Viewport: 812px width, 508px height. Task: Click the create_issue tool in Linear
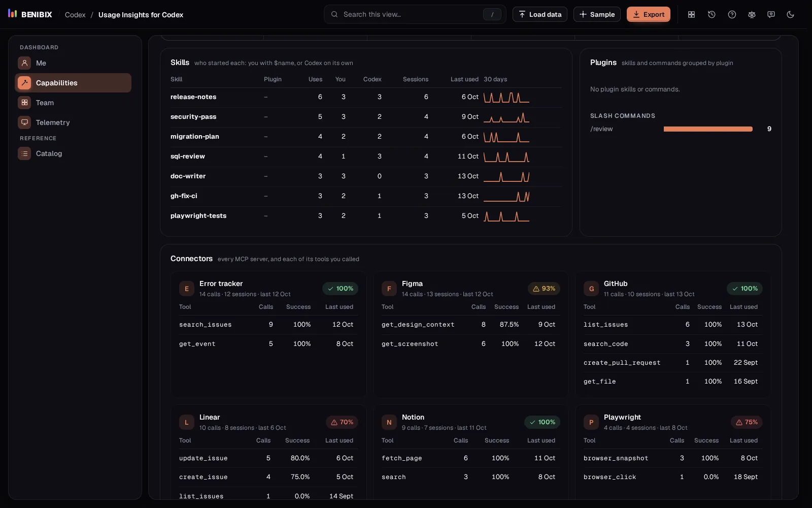[x=204, y=477]
